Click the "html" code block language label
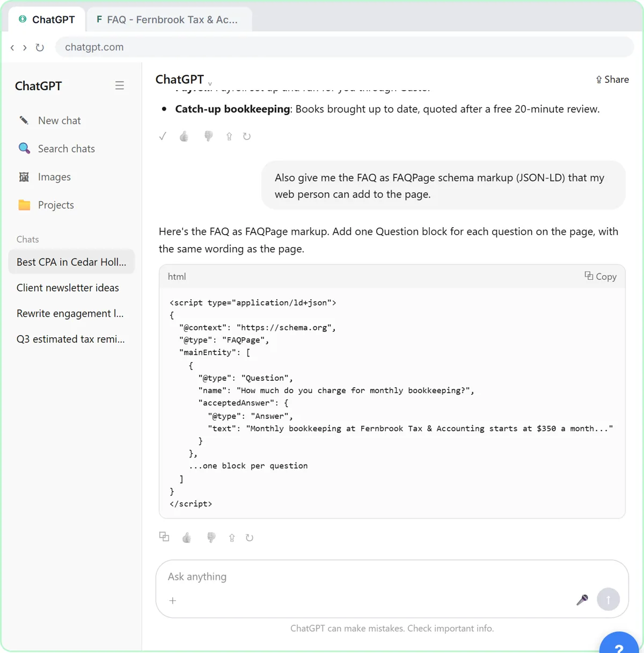 177,277
